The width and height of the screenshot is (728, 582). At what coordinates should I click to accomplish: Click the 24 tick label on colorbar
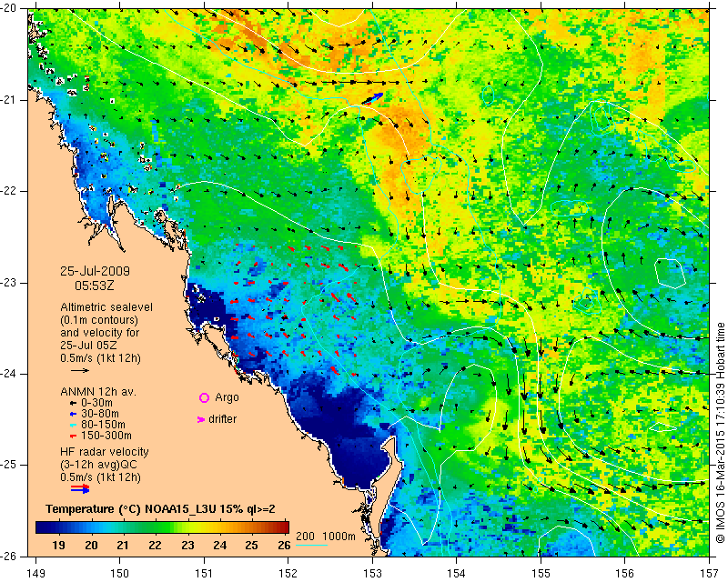point(219,545)
